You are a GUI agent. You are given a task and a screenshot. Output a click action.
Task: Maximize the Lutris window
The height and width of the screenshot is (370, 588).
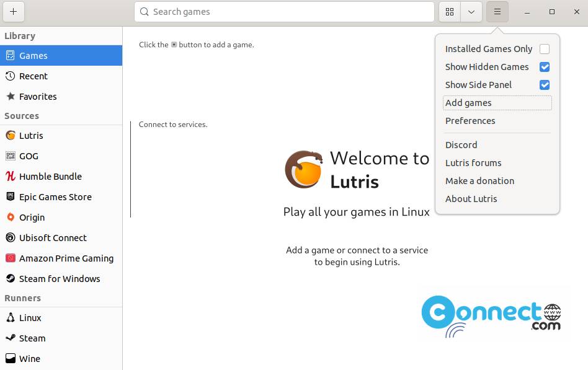[x=551, y=12]
